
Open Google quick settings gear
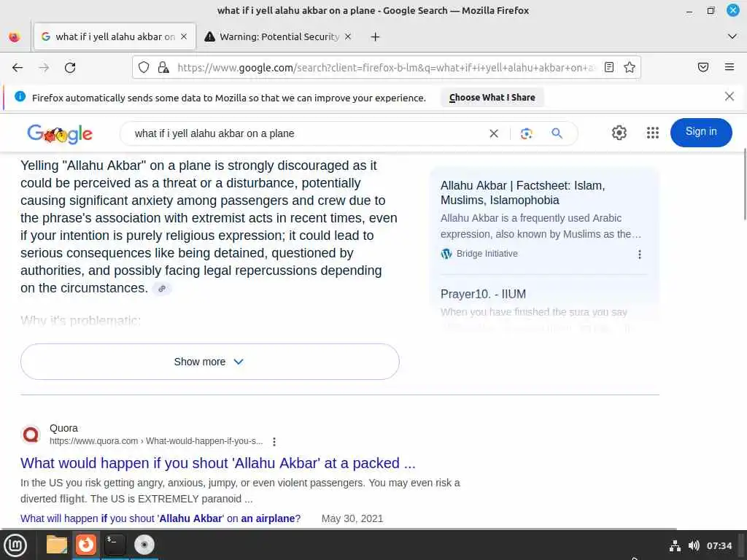pyautogui.click(x=619, y=133)
